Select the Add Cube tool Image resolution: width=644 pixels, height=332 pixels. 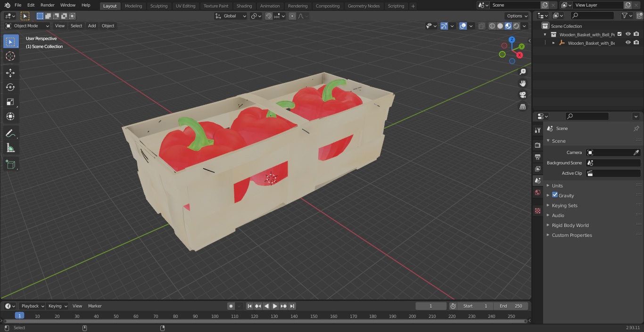(x=10, y=165)
